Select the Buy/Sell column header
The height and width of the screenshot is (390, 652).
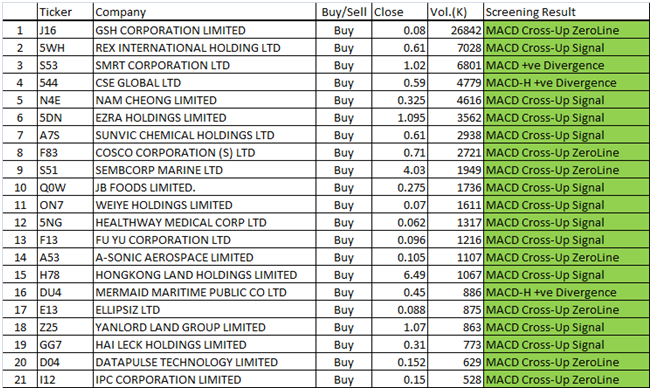point(344,12)
